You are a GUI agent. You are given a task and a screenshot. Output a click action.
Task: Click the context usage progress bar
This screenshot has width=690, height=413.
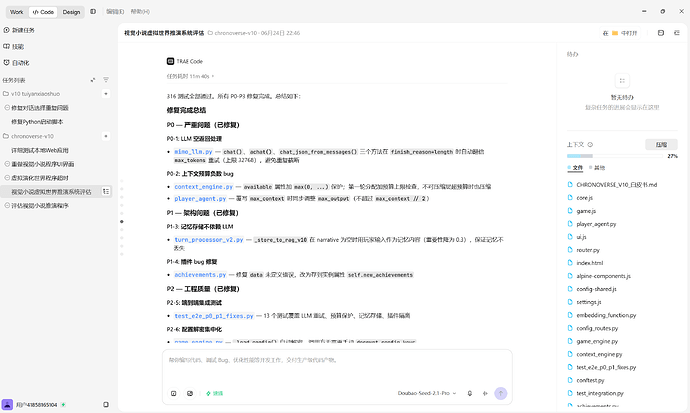click(614, 156)
